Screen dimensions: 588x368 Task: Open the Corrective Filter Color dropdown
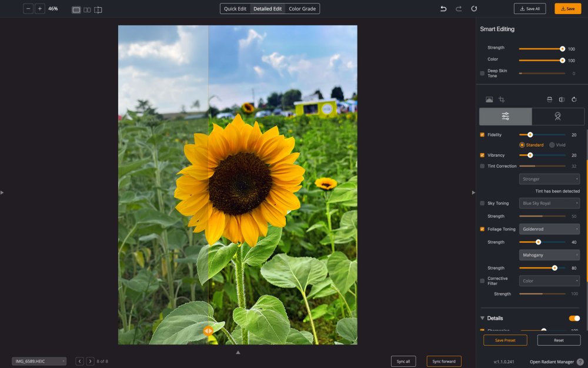pyautogui.click(x=549, y=281)
